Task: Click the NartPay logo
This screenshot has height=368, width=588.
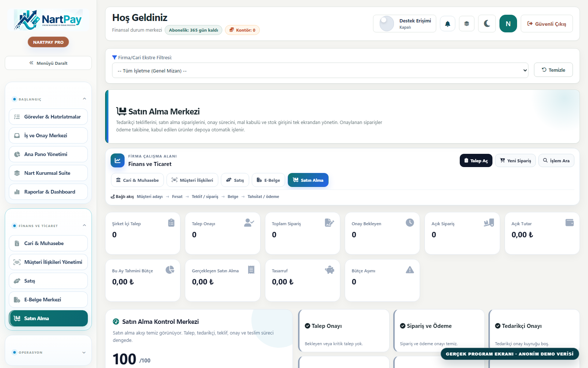Action: coord(48,20)
